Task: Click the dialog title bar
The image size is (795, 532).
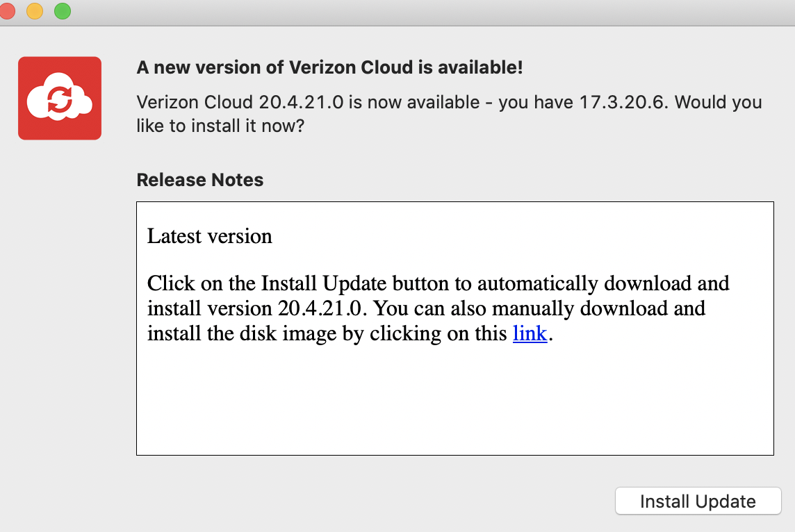Action: (x=397, y=11)
